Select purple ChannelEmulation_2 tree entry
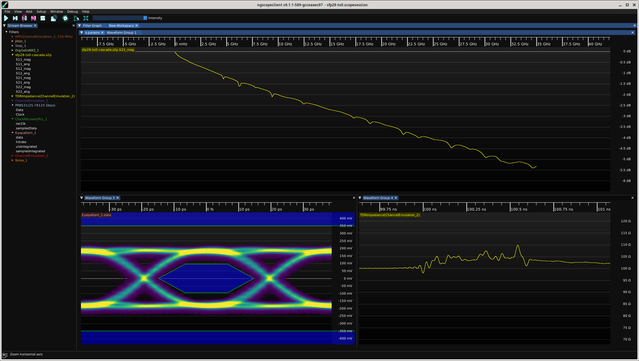The height and width of the screenshot is (361, 639). click(x=31, y=101)
